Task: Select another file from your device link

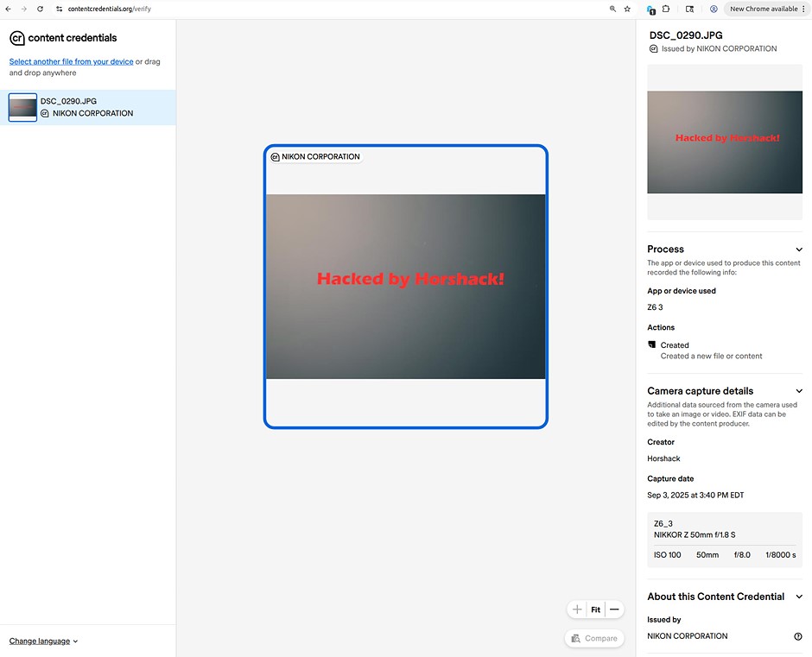Action: tap(71, 61)
